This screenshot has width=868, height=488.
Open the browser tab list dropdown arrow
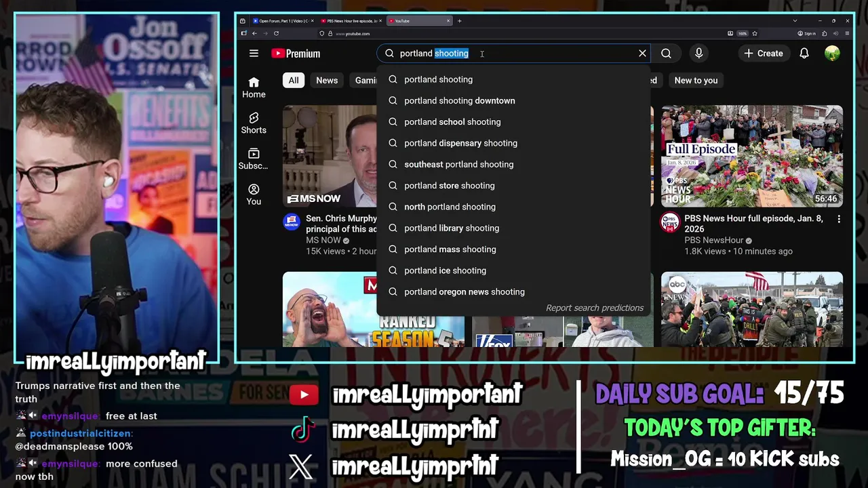coord(795,21)
